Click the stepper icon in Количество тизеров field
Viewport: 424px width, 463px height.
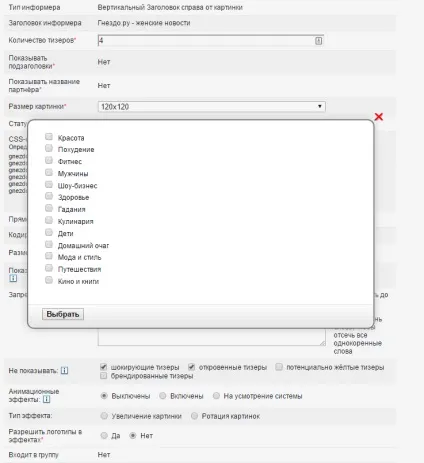pyautogui.click(x=318, y=41)
